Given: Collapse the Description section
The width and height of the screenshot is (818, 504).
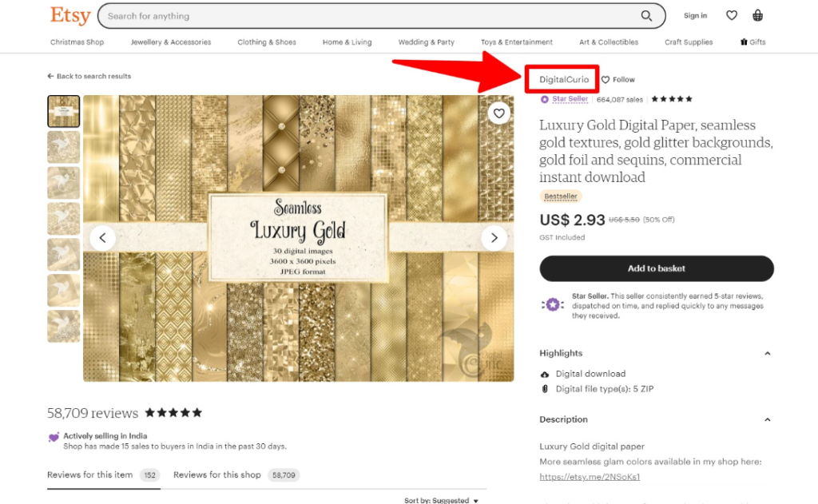Looking at the screenshot, I should [x=768, y=419].
